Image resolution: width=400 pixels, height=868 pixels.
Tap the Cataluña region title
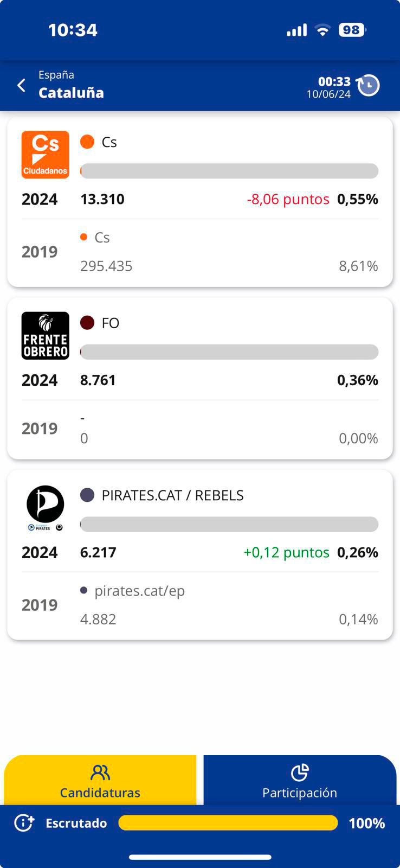coord(71,93)
